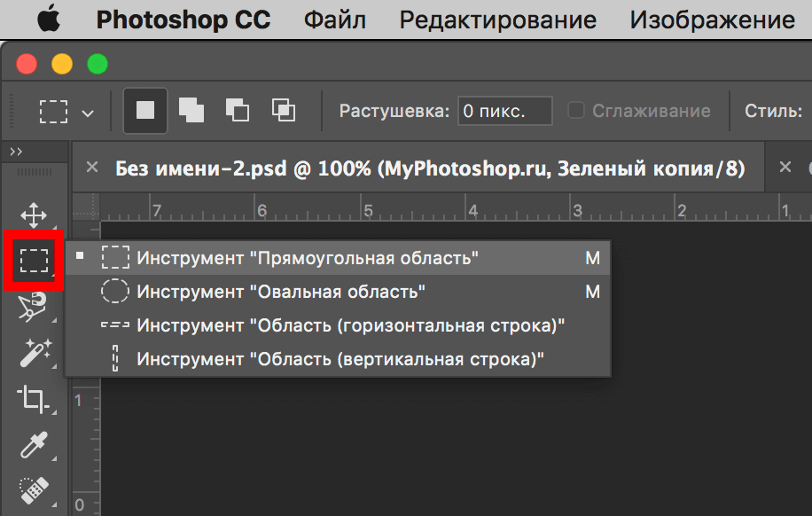Expand the toolbar with the double-arrow chevron
The height and width of the screenshot is (516, 812).
(18, 151)
